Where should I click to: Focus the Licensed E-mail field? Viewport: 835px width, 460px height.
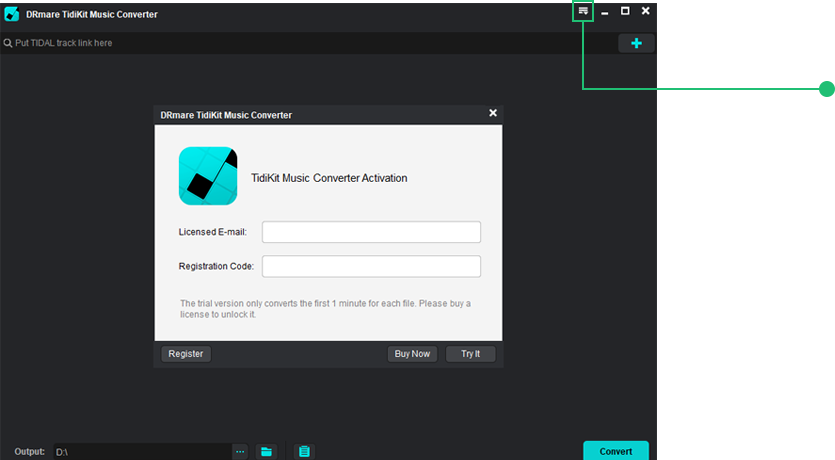tap(371, 232)
